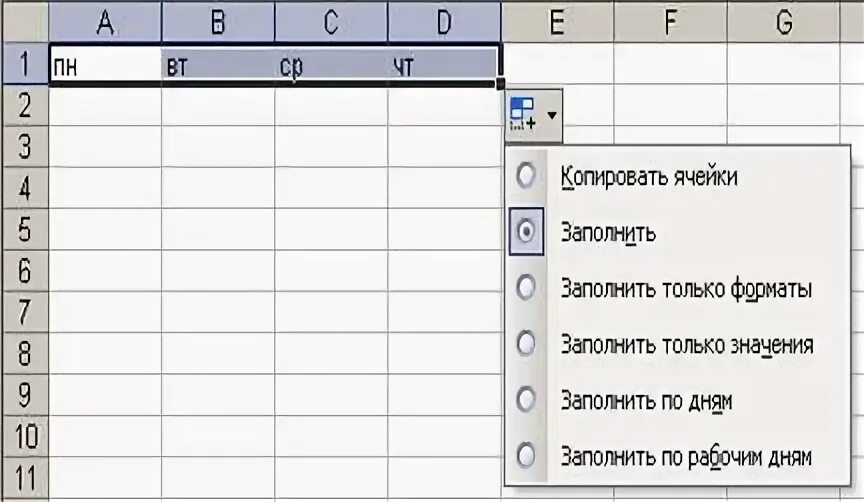864x502 pixels.
Task: Click column A header
Action: pyautogui.click(x=105, y=22)
